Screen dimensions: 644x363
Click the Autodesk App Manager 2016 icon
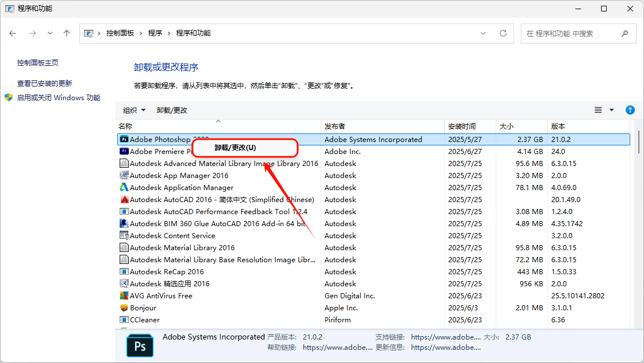[x=124, y=175]
